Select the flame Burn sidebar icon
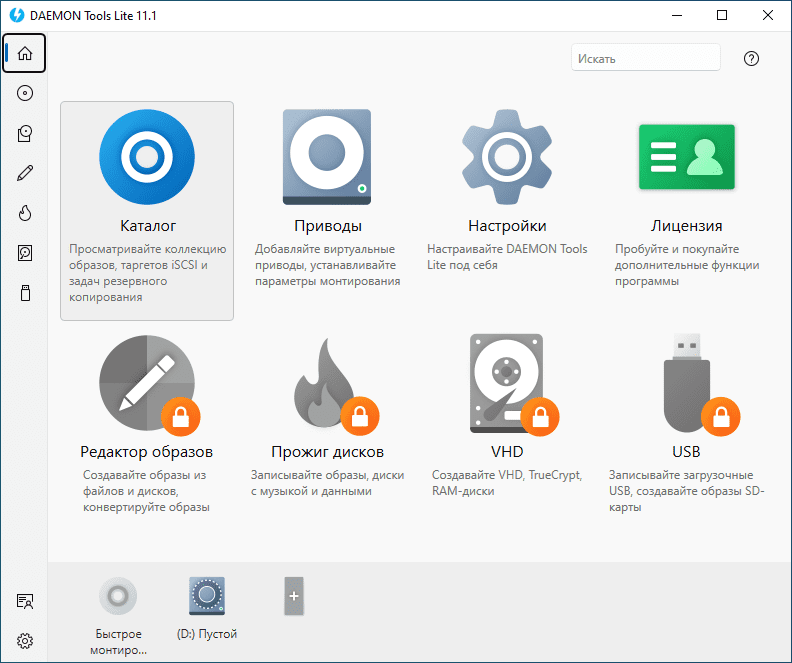Image resolution: width=792 pixels, height=663 pixels. 25,213
